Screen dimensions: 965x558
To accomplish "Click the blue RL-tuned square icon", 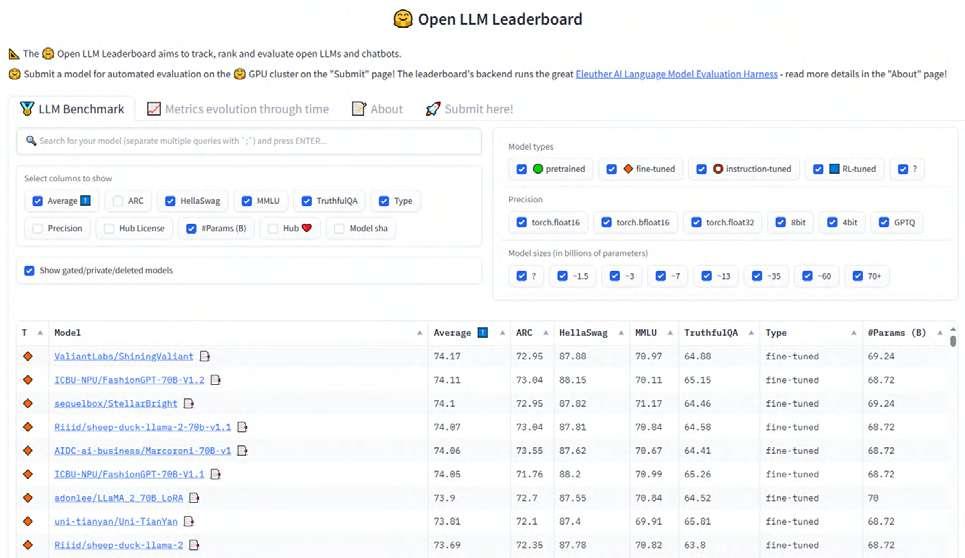I will 834,169.
